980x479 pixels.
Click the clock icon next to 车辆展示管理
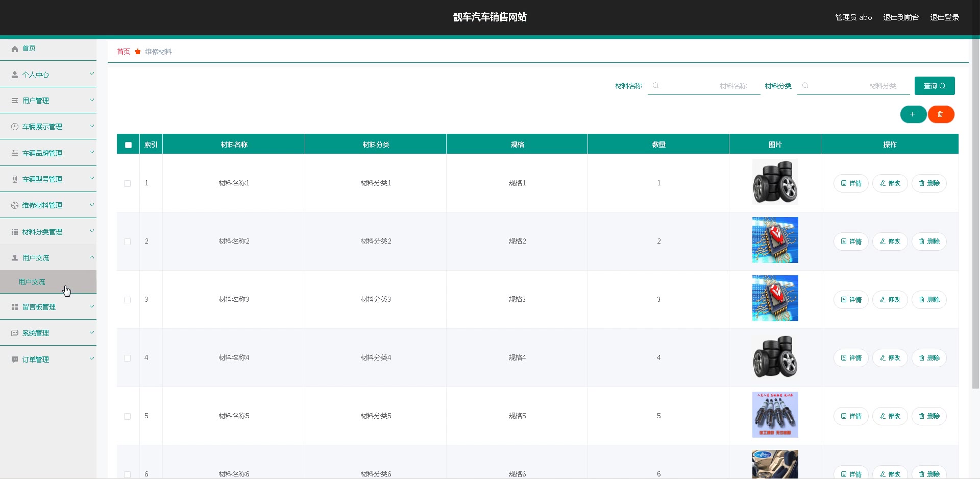pyautogui.click(x=15, y=127)
